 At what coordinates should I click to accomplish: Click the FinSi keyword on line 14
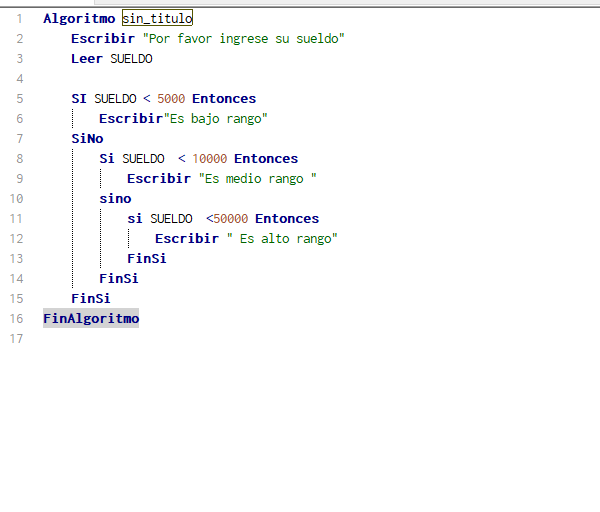tap(118, 278)
